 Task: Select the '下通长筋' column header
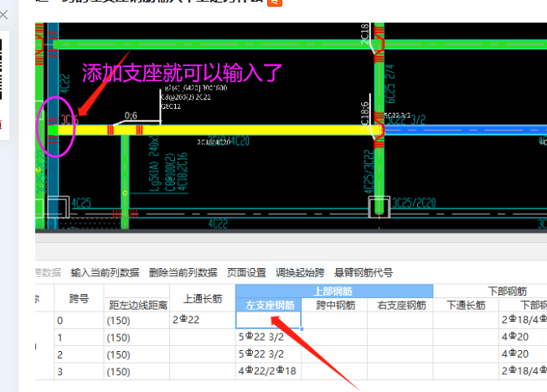pos(466,305)
